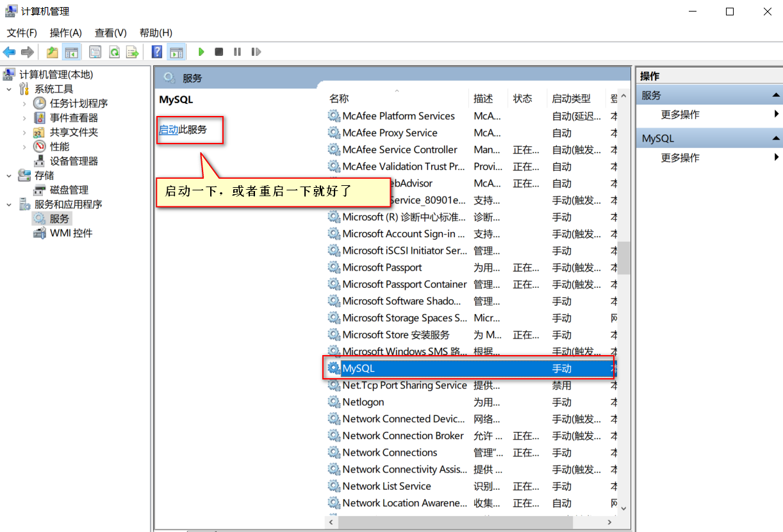The image size is (783, 532).
Task: Click the forward arrow toolbar button
Action: (x=27, y=52)
